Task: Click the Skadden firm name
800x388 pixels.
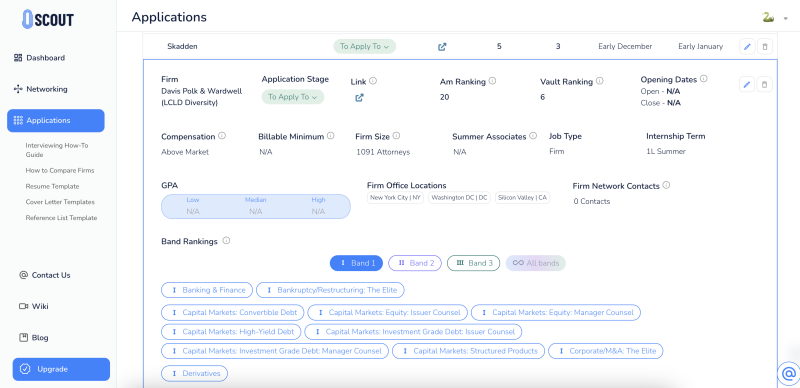Action: (x=182, y=46)
